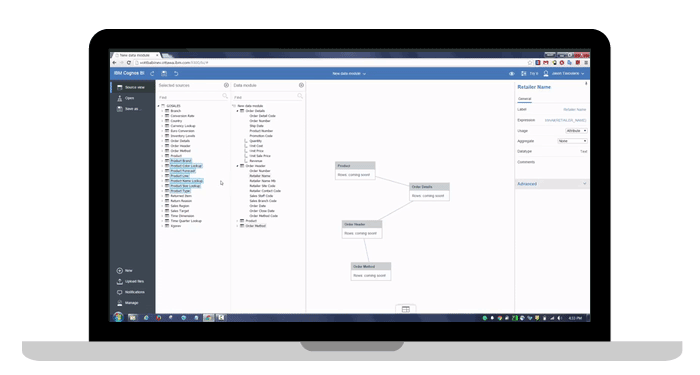The width and height of the screenshot is (700, 375).
Task: Open New data module title dropdown
Action: tap(349, 73)
